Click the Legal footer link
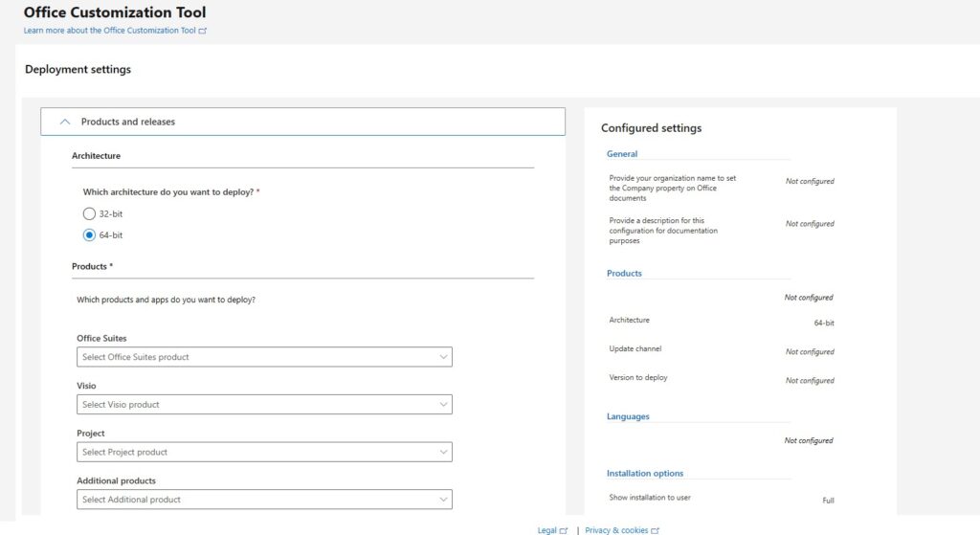The height and width of the screenshot is (535, 980). pyautogui.click(x=546, y=530)
